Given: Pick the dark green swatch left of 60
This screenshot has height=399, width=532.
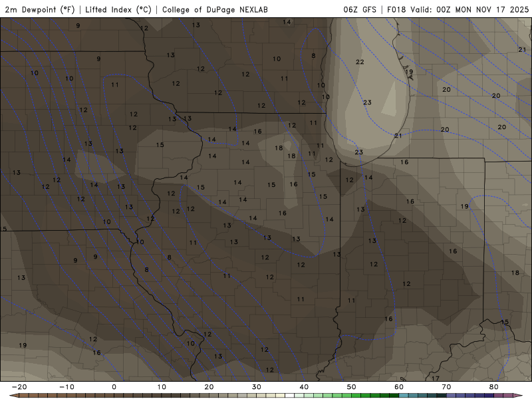Looking at the screenshot, I should pyautogui.click(x=394, y=396).
